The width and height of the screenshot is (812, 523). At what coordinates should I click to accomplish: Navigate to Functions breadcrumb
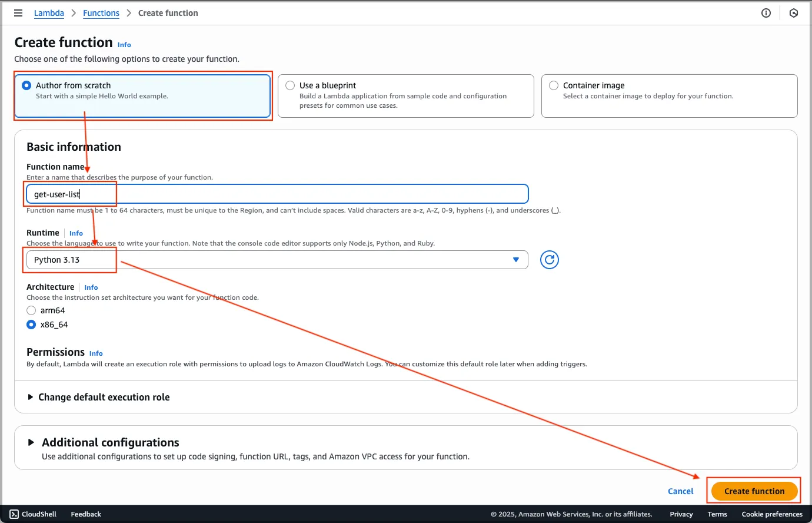[x=101, y=13]
